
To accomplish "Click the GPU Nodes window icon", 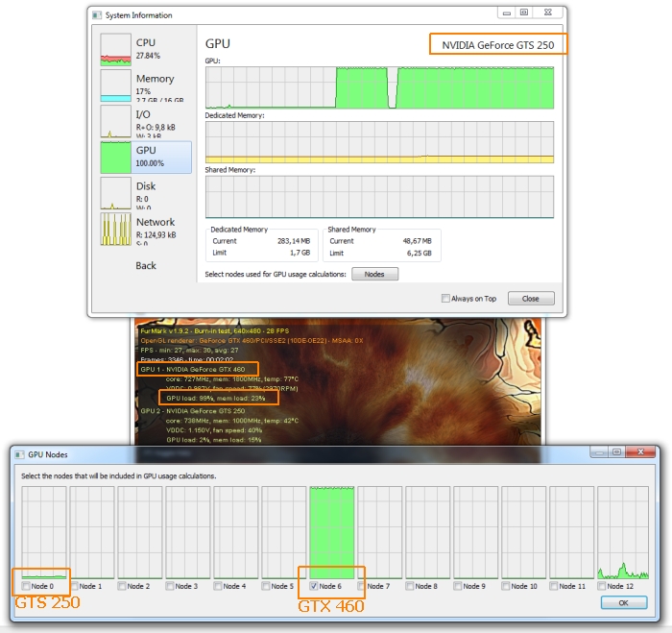I will pyautogui.click(x=19, y=454).
